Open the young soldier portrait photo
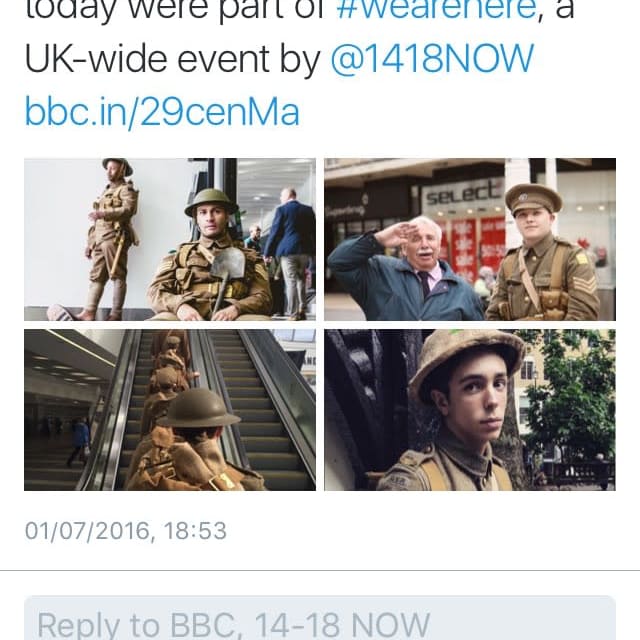Viewport: 640px width, 640px height. (x=470, y=410)
